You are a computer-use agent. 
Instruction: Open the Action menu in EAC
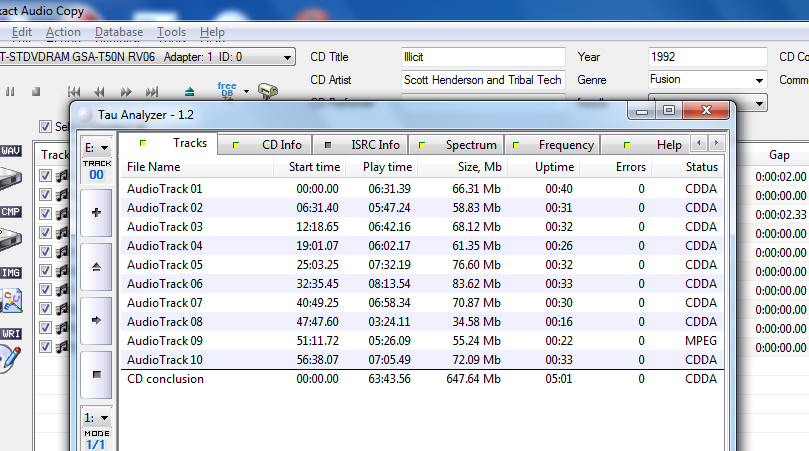(63, 32)
